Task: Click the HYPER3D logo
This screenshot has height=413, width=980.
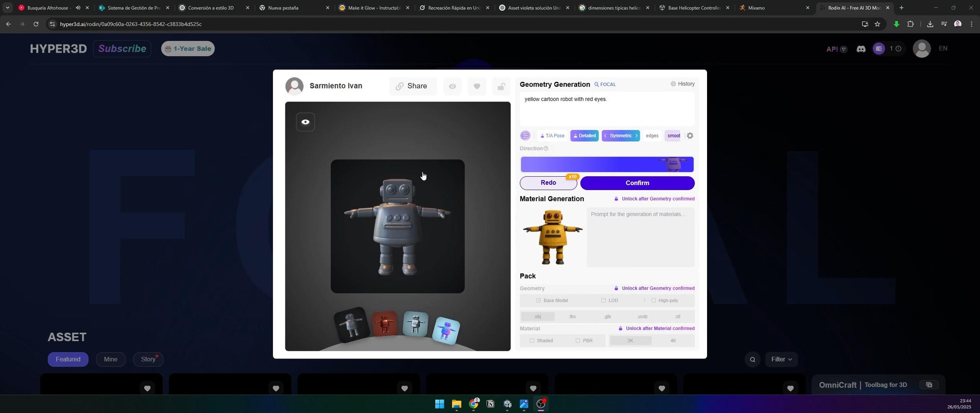Action: [59, 49]
